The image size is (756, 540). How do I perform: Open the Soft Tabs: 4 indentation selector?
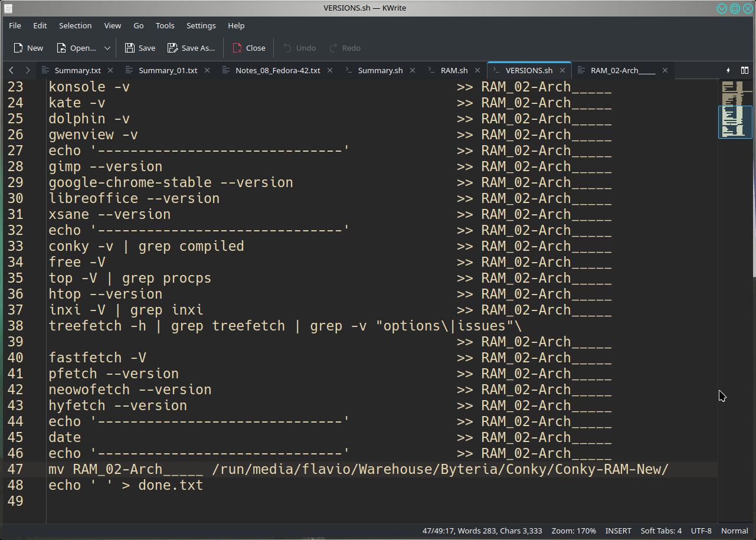[x=660, y=531]
